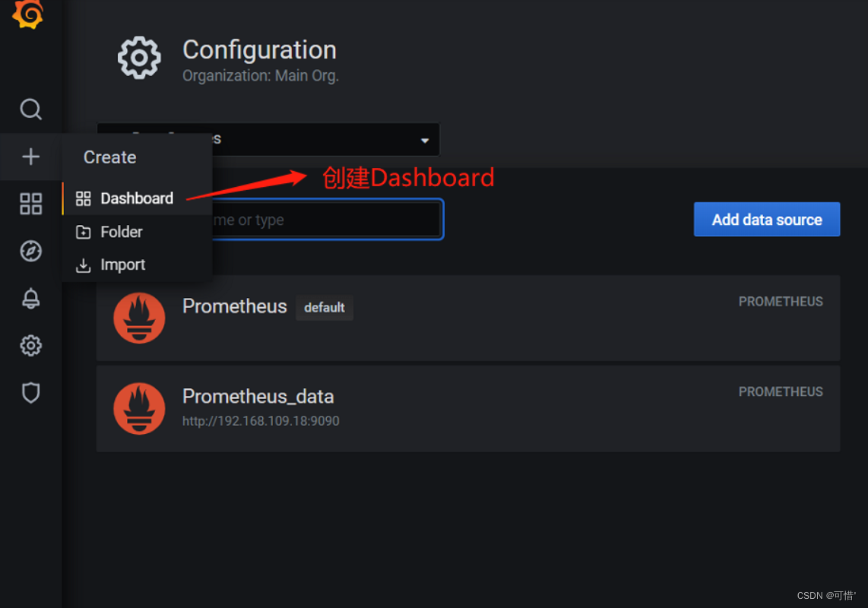
Task: Open the Grafana home logo
Action: tap(27, 13)
